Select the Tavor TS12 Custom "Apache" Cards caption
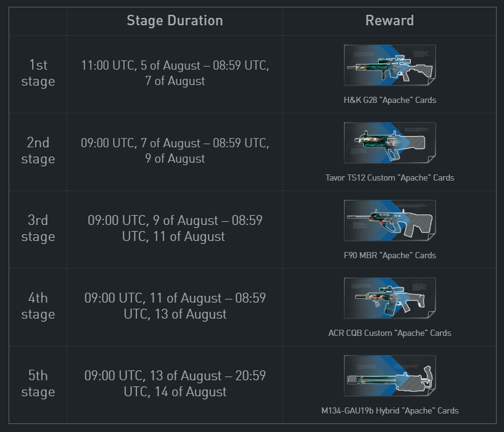Viewport: 504px width, 432px height. point(390,177)
